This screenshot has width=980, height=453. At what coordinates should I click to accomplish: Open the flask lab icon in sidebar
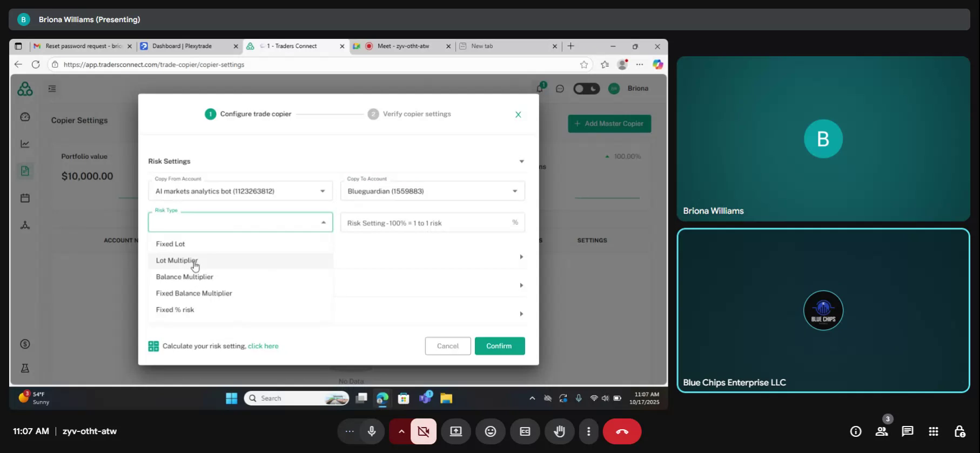pos(25,368)
